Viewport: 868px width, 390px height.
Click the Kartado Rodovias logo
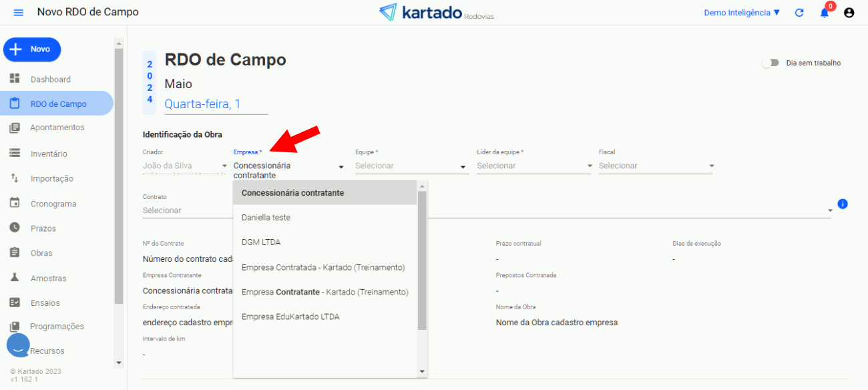point(436,13)
